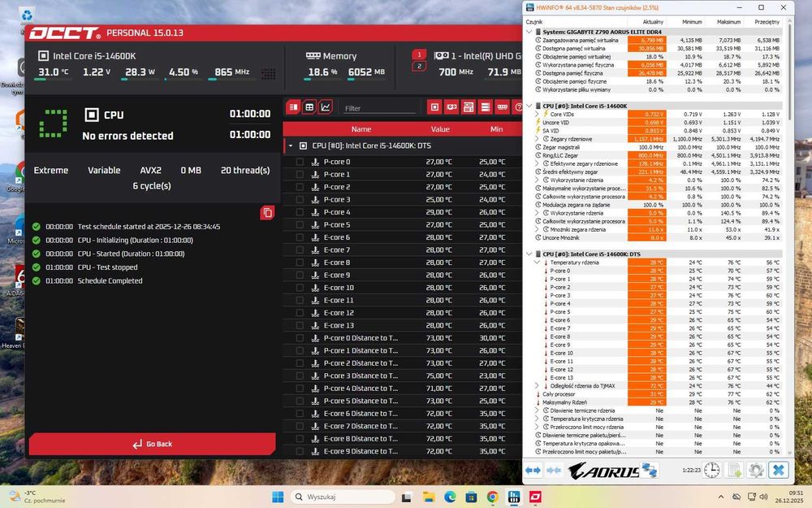Tick P-core 0 Distance to TjMax checkbox
812x508 pixels.
point(300,338)
